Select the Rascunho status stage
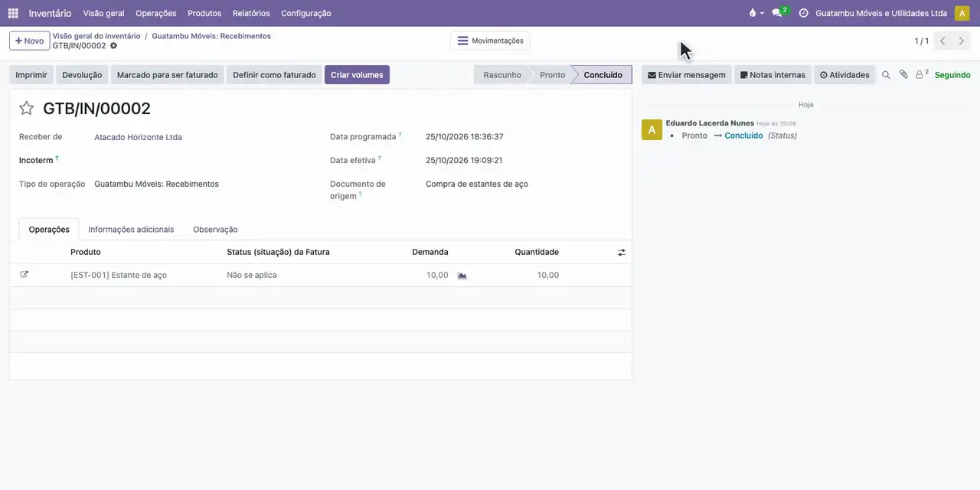980x490 pixels. coord(502,75)
